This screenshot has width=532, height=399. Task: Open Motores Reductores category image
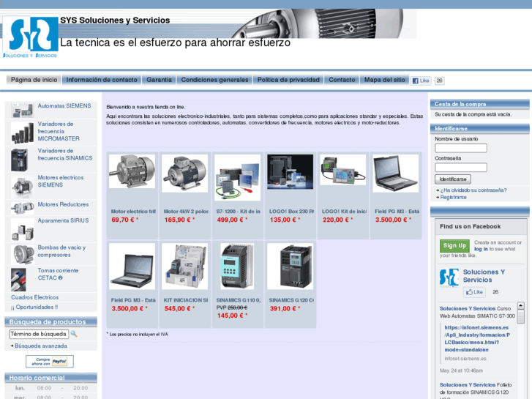tap(23, 208)
